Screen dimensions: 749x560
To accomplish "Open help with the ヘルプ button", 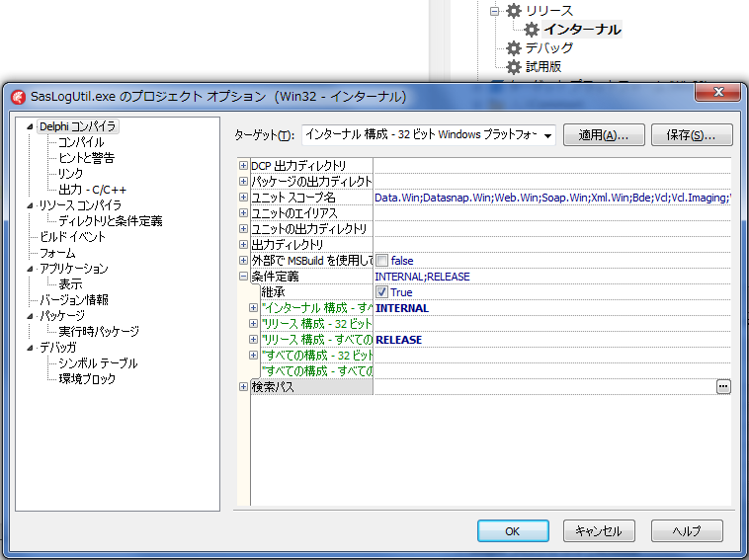I will point(687,531).
